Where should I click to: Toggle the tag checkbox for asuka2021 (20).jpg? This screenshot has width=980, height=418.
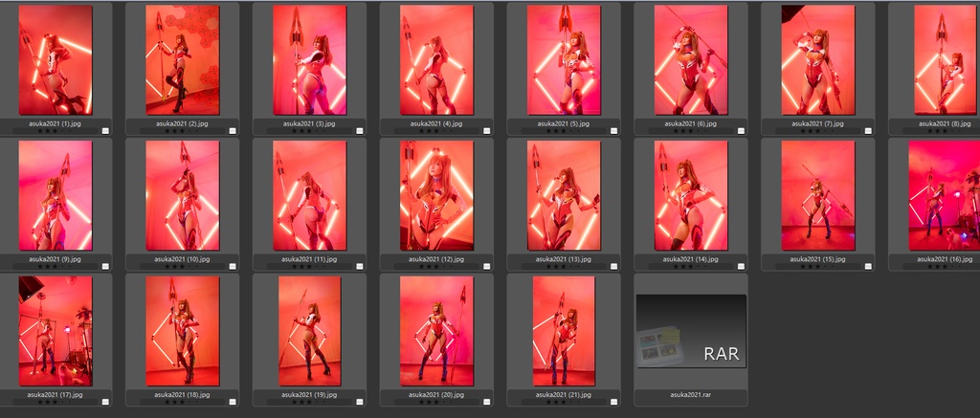tap(487, 402)
